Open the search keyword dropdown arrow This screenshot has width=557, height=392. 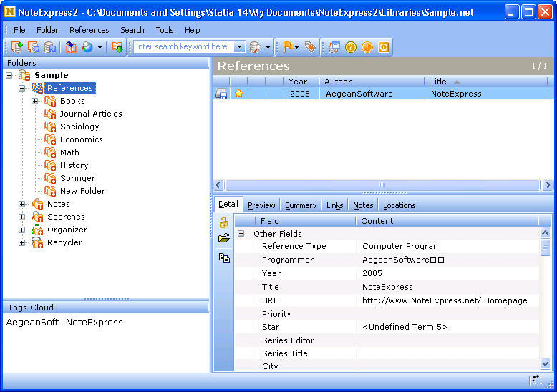239,47
